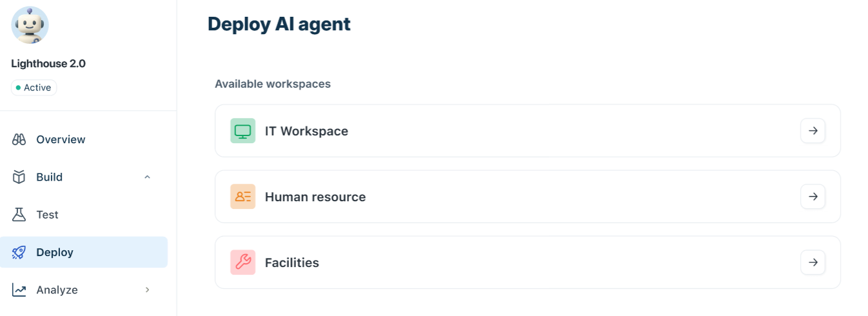Viewport: 868px width, 316px height.
Task: Click the Analyze chart icon
Action: tap(19, 290)
